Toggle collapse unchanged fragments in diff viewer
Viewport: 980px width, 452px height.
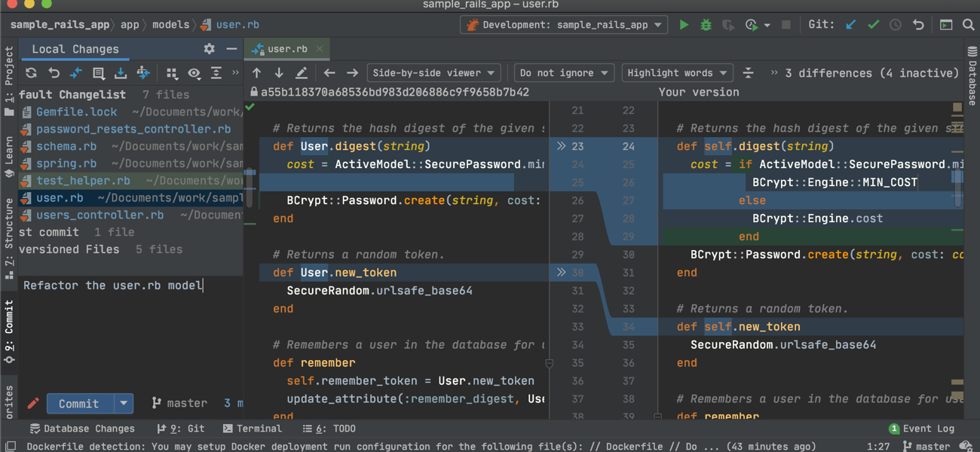point(749,73)
